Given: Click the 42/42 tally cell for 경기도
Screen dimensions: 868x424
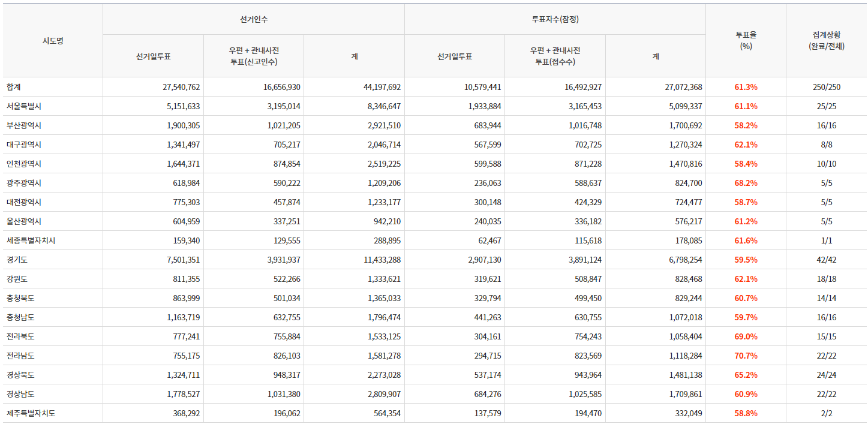Looking at the screenshot, I should click(x=826, y=260).
